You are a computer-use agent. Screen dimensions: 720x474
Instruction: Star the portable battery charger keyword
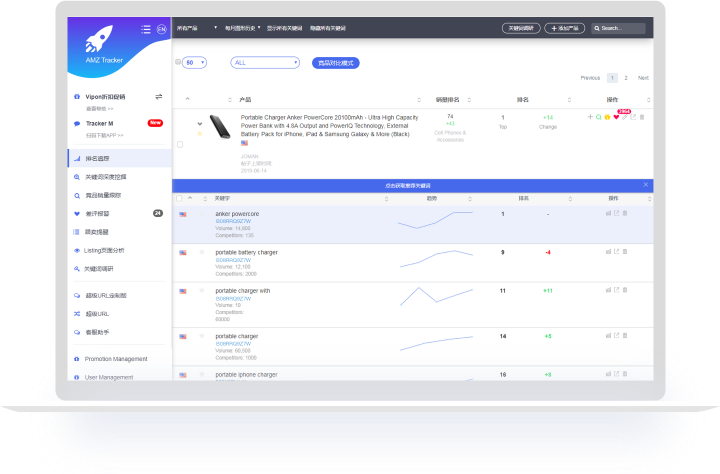[x=201, y=252]
